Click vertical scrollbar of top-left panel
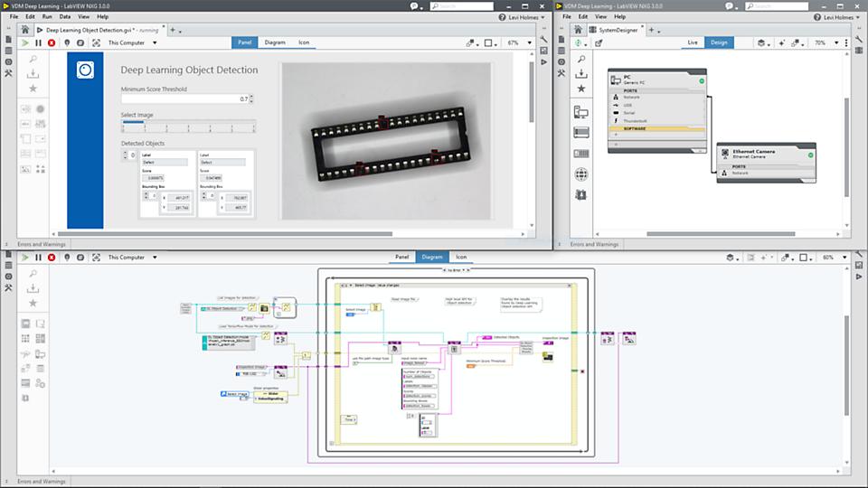 click(532, 91)
